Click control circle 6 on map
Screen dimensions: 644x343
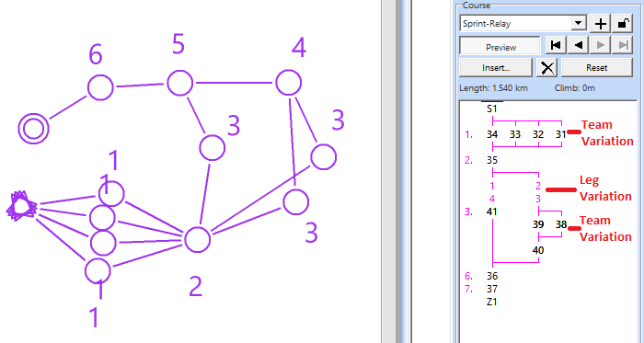tap(100, 87)
